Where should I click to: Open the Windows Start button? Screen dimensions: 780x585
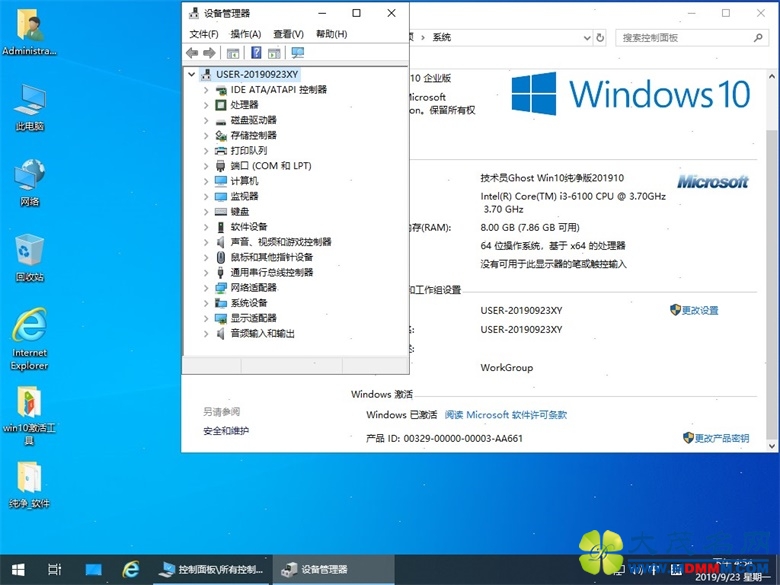click(x=18, y=570)
